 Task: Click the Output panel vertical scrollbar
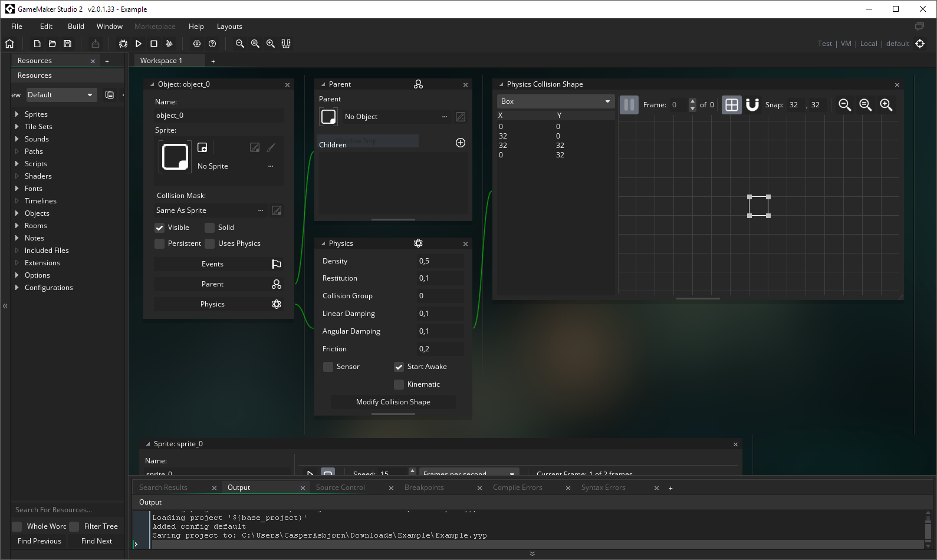928,529
